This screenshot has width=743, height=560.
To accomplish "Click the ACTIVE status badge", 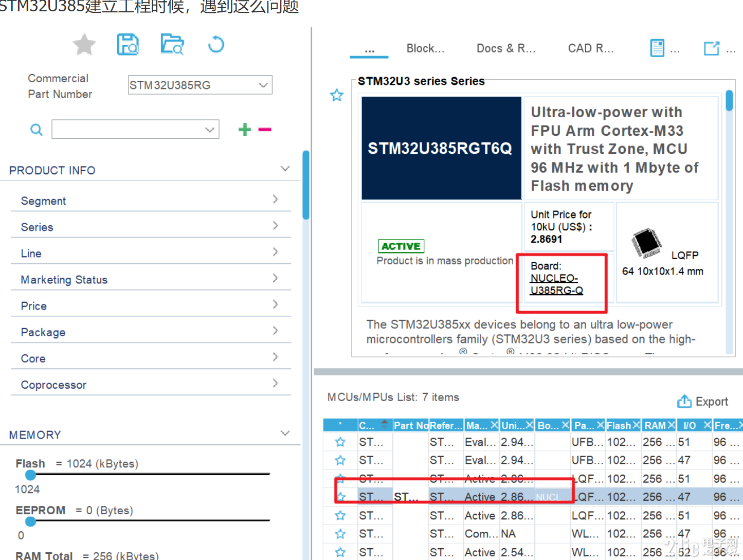I will (401, 246).
